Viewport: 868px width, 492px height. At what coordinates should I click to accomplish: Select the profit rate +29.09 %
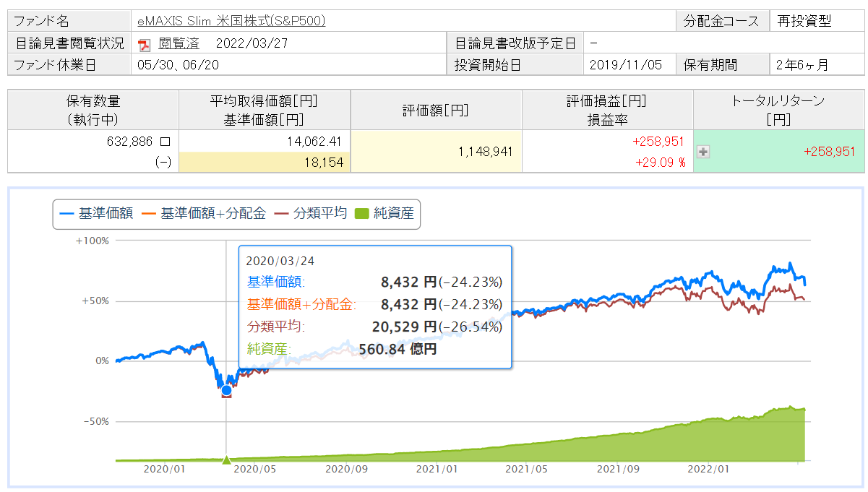pos(660,163)
